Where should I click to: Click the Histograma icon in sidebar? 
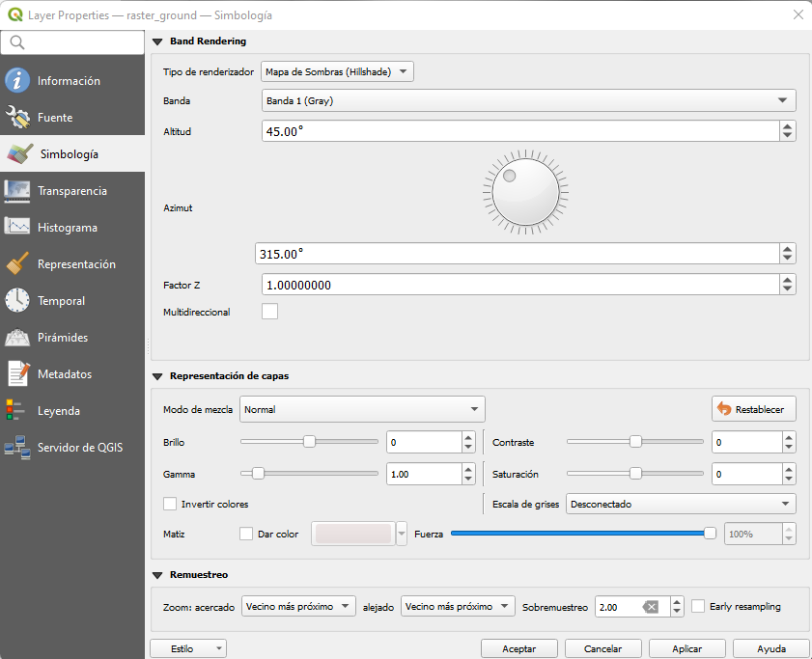17,228
